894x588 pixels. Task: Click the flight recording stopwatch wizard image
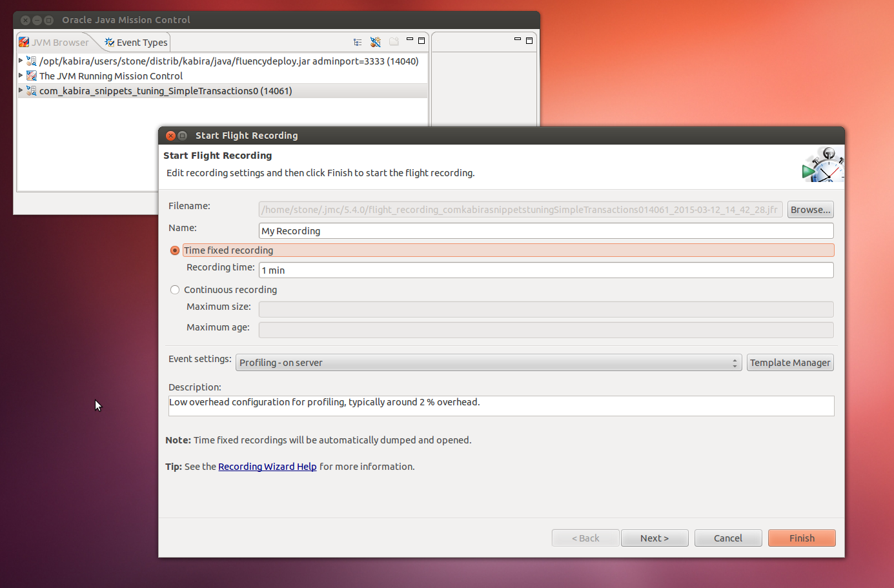[822, 165]
